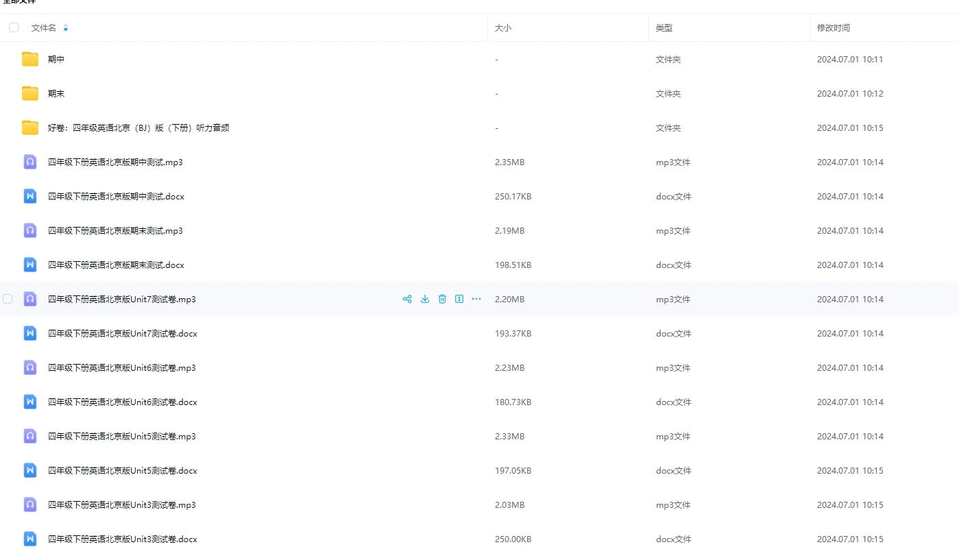
Task: Open more options for Unit7测试卷.mp3
Action: tap(476, 299)
